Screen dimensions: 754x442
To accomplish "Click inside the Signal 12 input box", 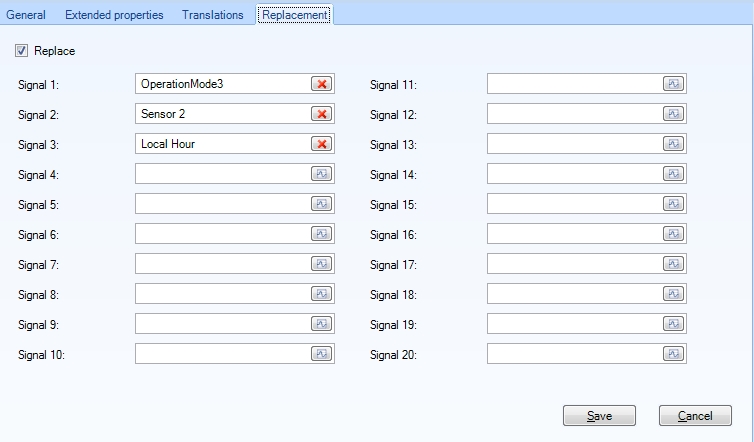I will (x=574, y=114).
